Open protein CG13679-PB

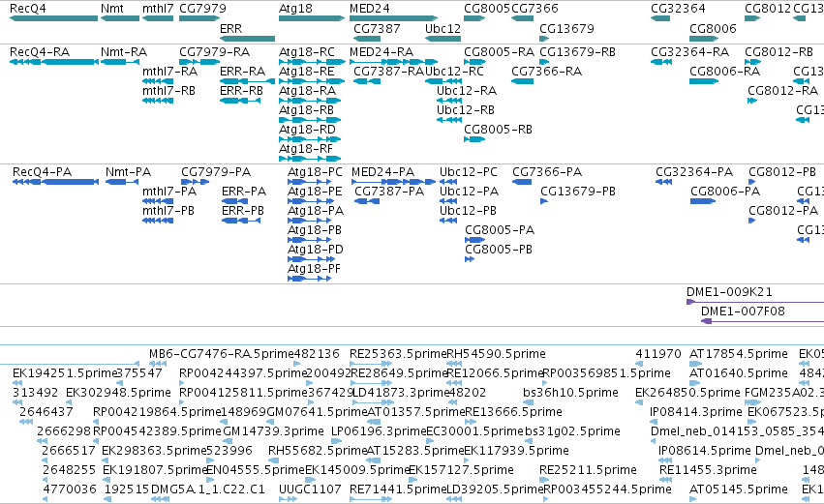[544, 201]
